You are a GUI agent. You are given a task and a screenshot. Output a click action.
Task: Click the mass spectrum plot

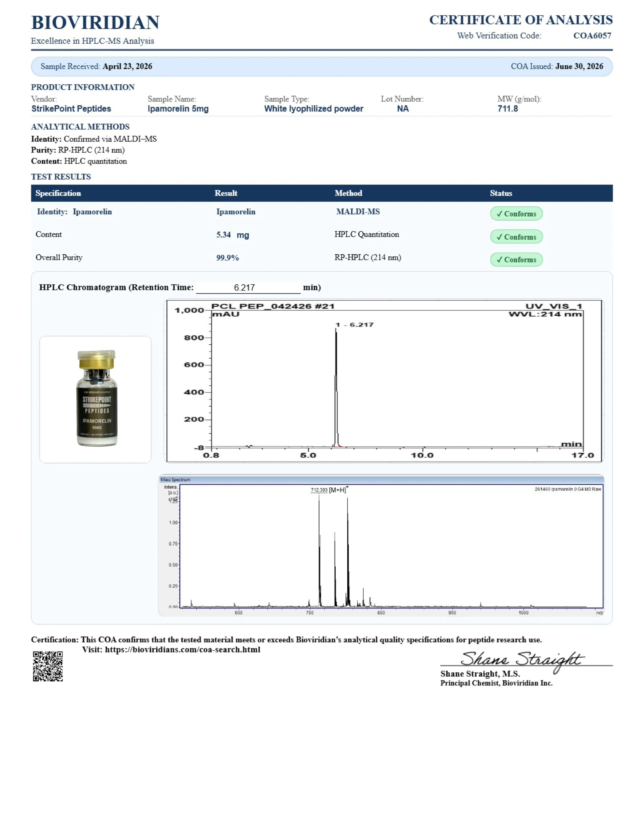coord(381,545)
